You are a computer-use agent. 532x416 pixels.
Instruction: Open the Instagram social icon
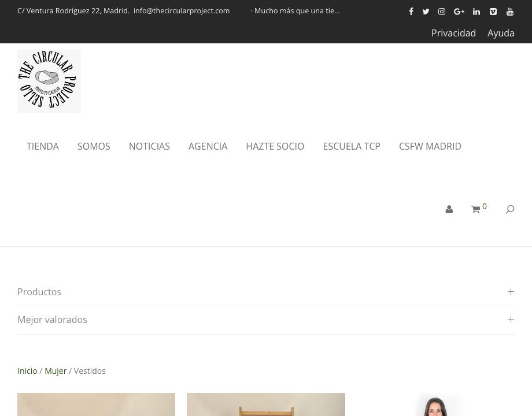(x=441, y=12)
